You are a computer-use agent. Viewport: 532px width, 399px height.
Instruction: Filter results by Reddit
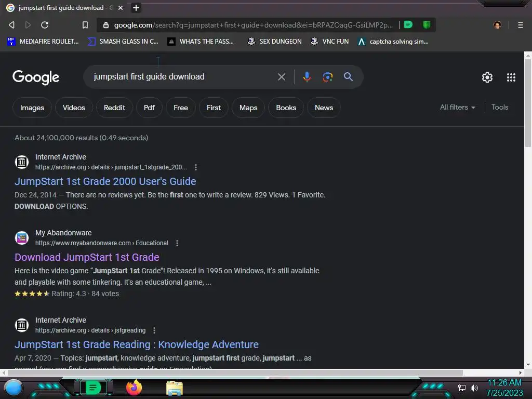(x=114, y=108)
